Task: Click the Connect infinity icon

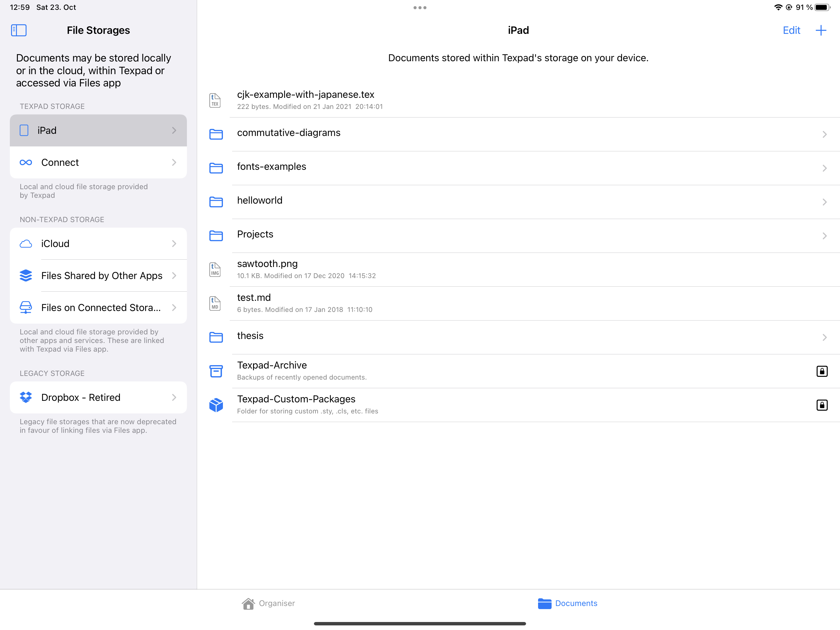Action: 26,163
